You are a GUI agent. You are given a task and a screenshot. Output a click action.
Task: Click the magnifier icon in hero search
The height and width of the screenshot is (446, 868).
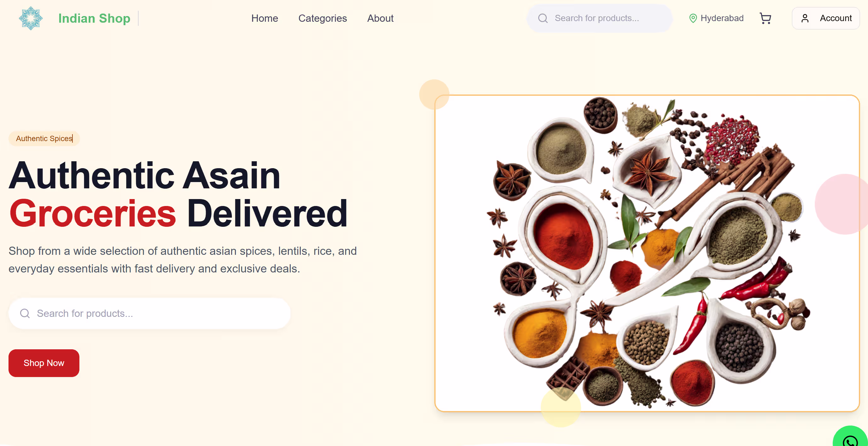[x=25, y=313]
